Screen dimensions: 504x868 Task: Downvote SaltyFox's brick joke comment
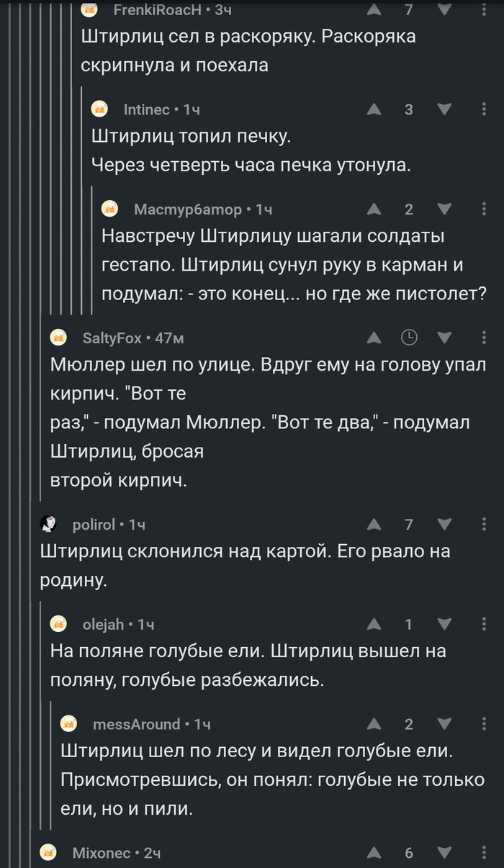[445, 338]
